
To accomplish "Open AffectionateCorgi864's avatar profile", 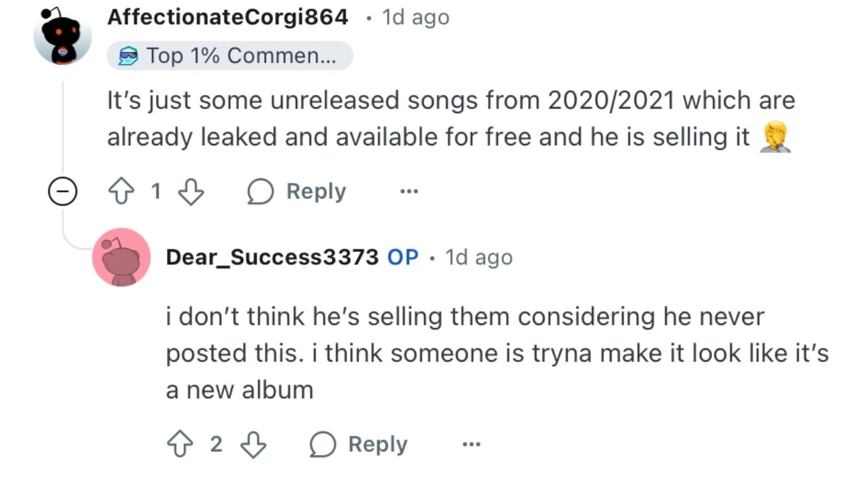I will 62,36.
